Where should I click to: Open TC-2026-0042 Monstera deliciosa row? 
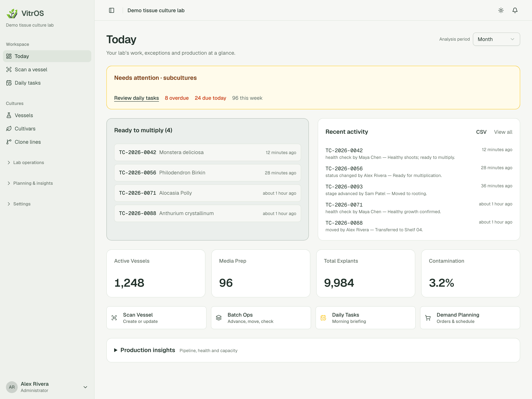(208, 152)
